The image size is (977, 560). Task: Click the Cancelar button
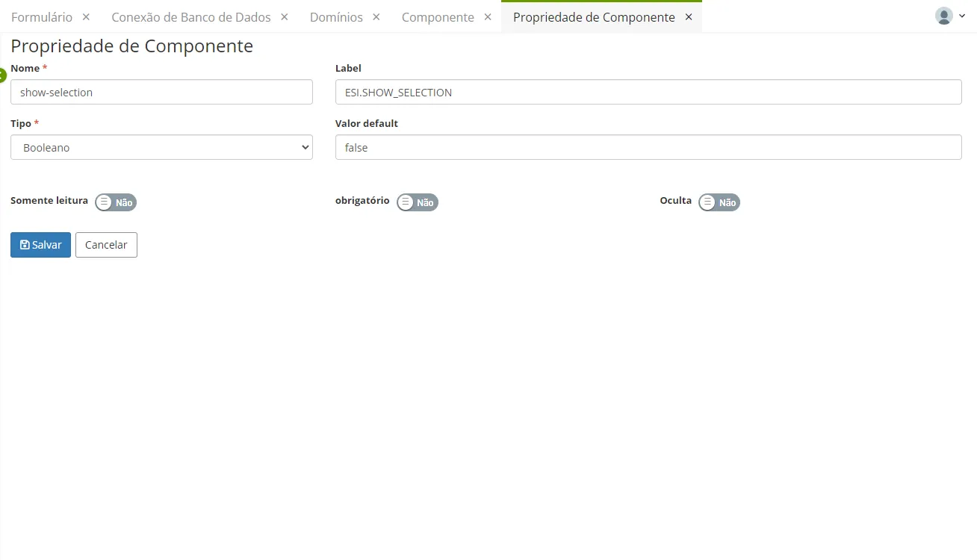coord(106,245)
